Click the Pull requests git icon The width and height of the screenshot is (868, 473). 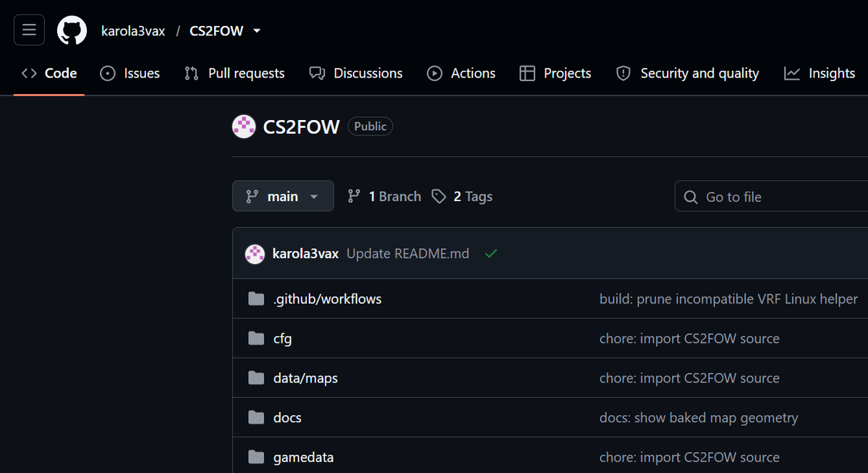(191, 73)
